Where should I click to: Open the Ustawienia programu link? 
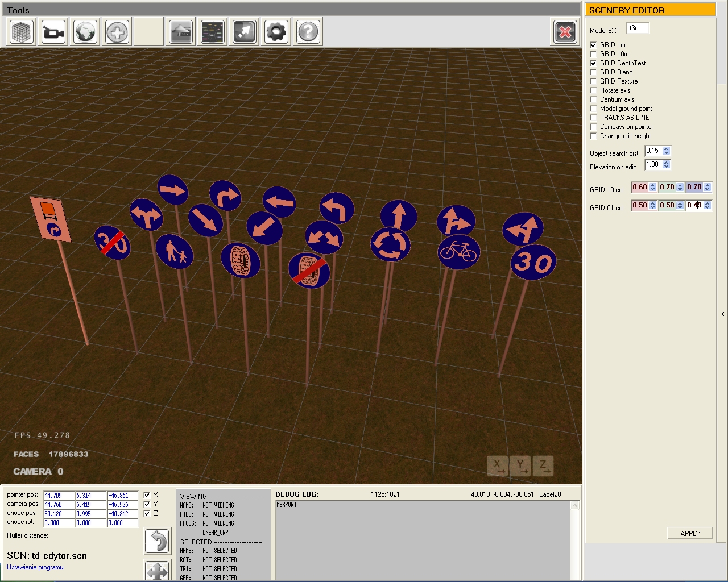(35, 567)
